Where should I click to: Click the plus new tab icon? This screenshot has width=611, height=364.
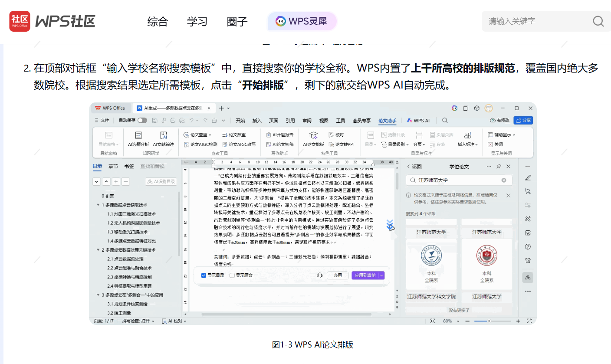(x=221, y=108)
